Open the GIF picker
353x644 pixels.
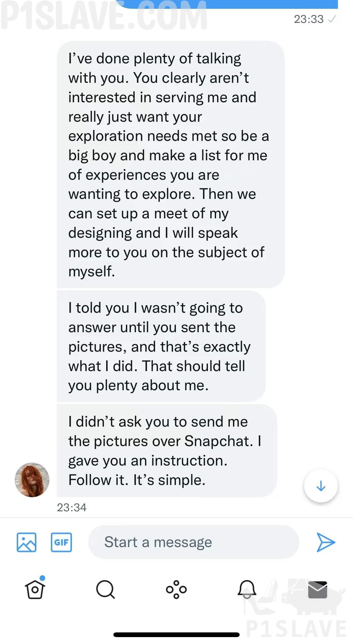tap(61, 542)
